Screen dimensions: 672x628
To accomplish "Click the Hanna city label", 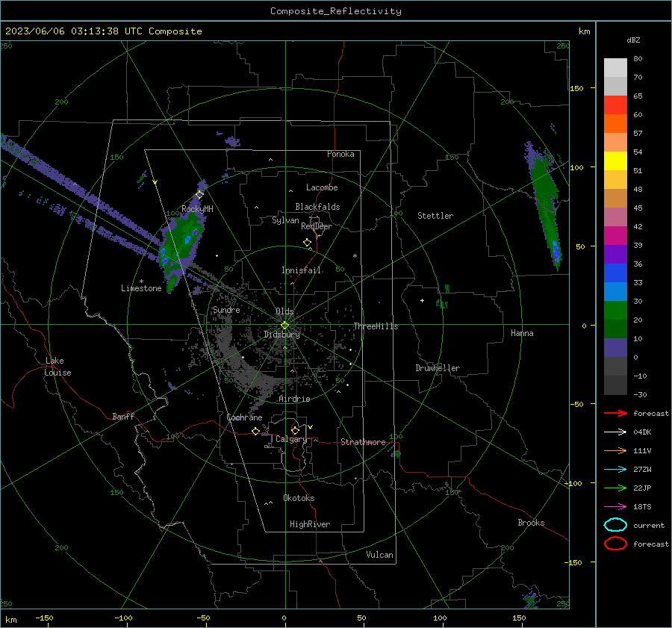I will click(x=522, y=333).
